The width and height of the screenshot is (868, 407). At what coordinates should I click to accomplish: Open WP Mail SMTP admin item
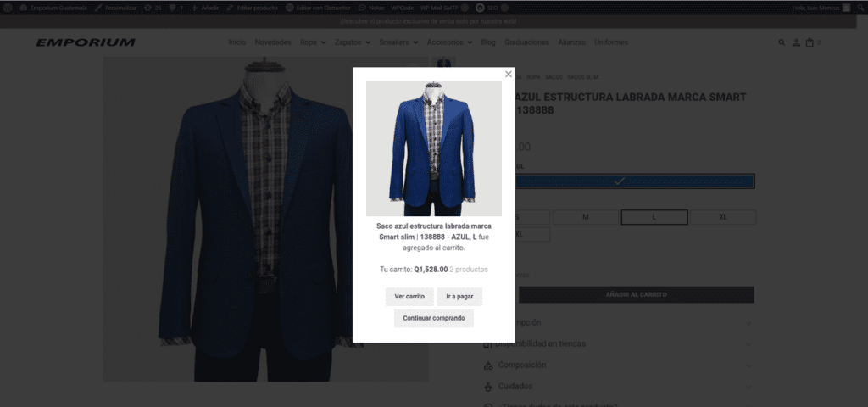(x=444, y=8)
